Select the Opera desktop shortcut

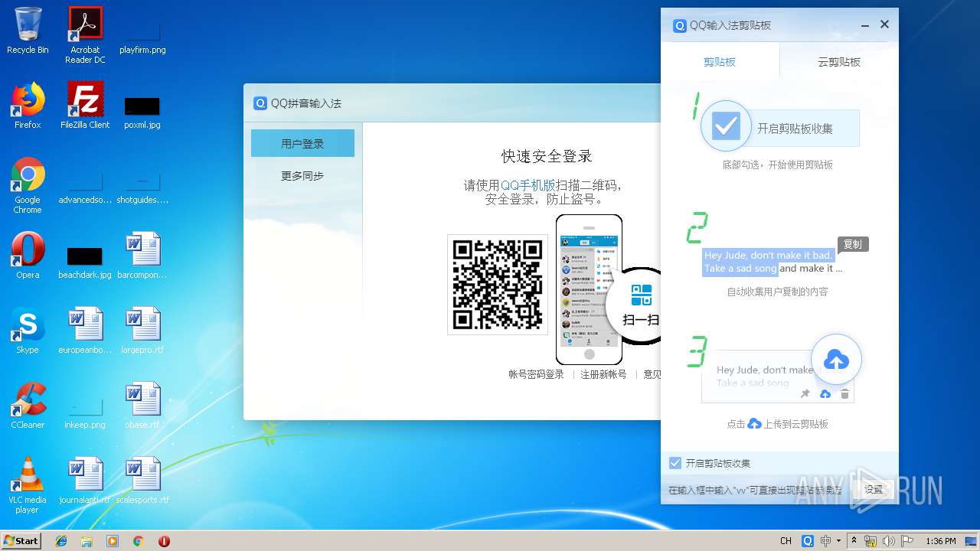pos(28,256)
